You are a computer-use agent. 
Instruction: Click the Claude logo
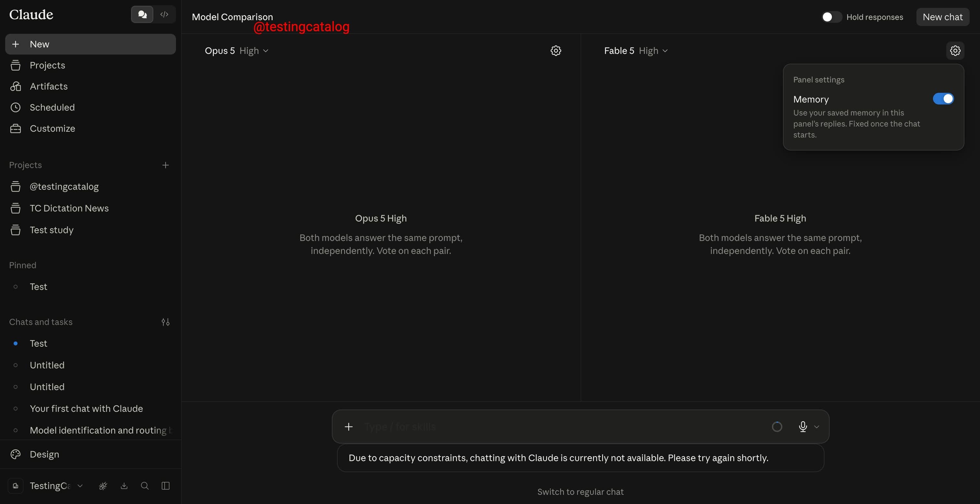[x=31, y=15]
